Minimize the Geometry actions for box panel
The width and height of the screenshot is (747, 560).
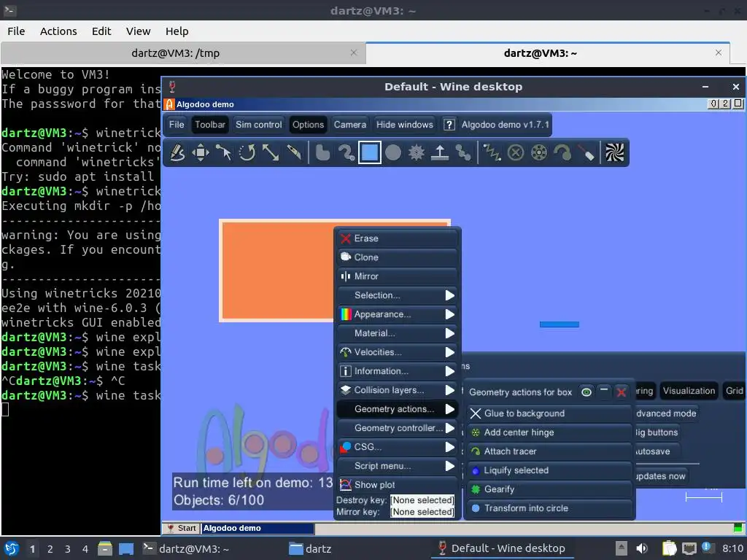603,392
